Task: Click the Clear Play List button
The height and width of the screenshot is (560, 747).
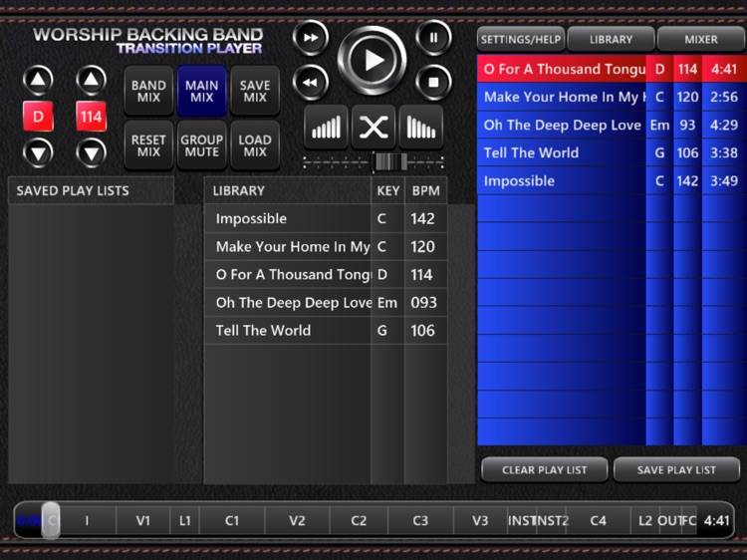Action: click(x=545, y=470)
